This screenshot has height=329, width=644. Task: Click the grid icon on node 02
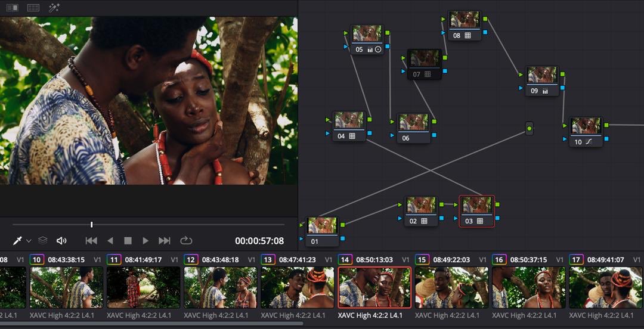click(425, 221)
